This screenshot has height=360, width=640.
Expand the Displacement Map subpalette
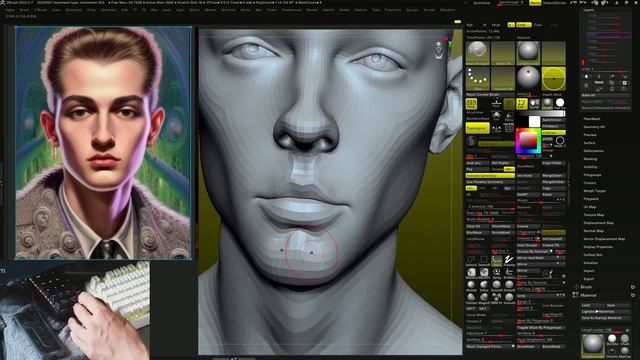[599, 222]
